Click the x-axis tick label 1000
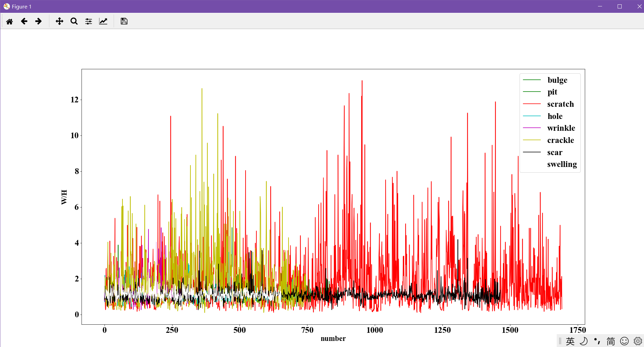 pos(375,330)
